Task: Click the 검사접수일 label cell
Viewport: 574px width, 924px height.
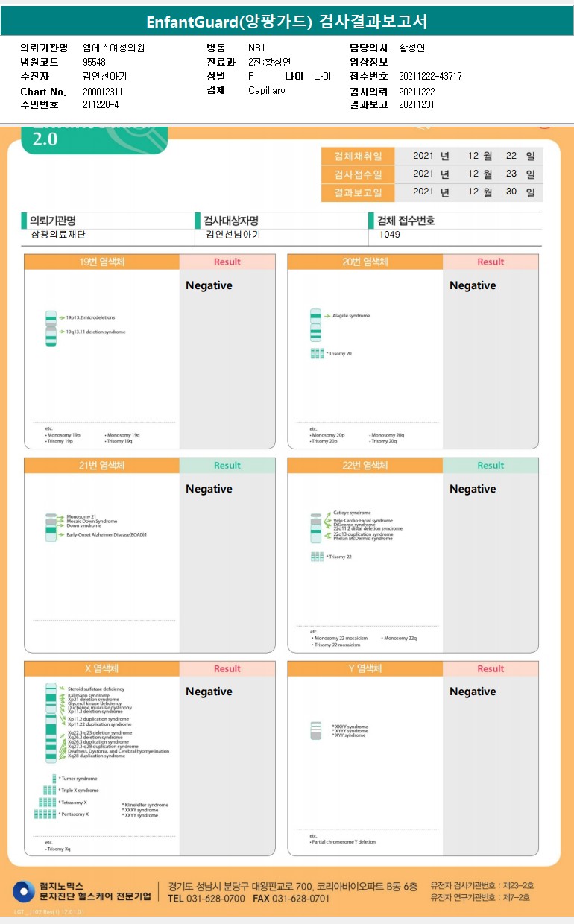Action: 359,174
